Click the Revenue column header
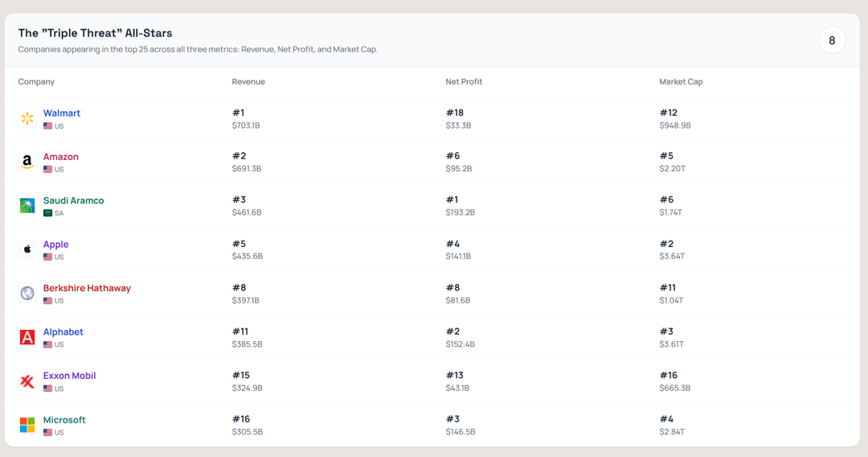Viewport: 868px width, 457px height. 248,82
